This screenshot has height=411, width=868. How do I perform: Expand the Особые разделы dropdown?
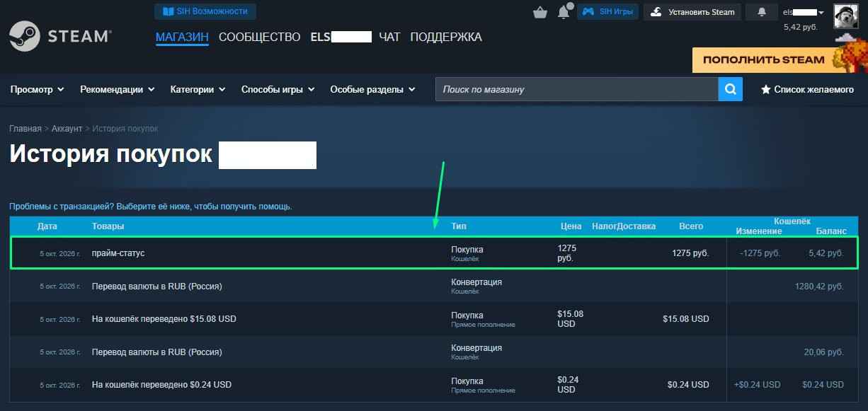pos(372,90)
